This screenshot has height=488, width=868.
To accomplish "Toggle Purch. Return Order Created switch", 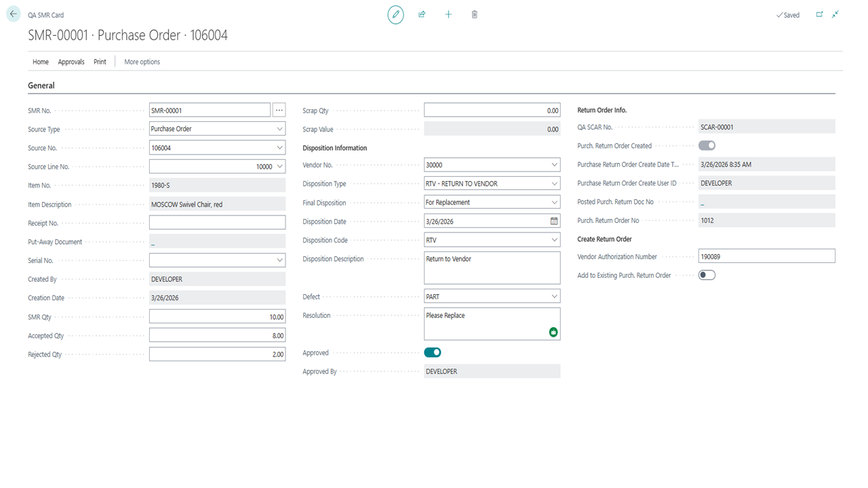I will pyautogui.click(x=707, y=146).
